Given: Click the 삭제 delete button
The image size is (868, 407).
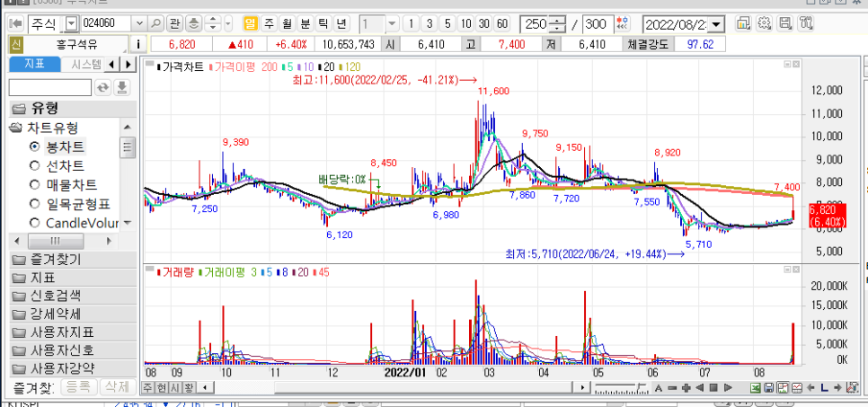Looking at the screenshot, I should pos(118,386).
